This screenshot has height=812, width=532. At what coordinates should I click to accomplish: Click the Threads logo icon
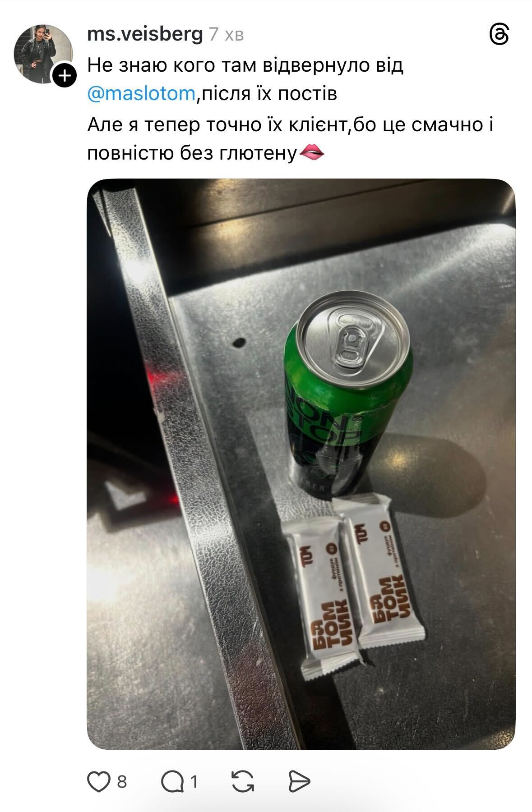coord(500,35)
